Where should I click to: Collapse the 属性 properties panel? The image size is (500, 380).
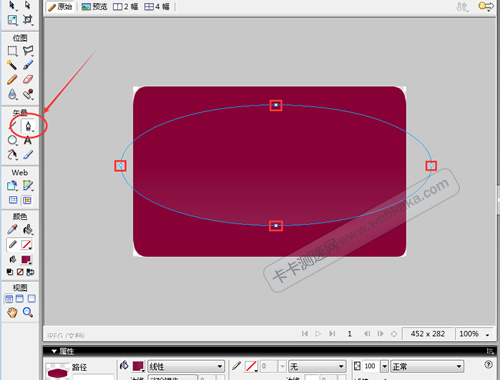click(x=54, y=351)
